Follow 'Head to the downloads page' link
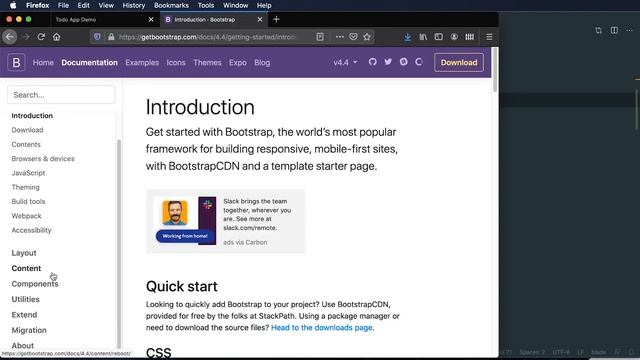The image size is (640, 360). [322, 327]
